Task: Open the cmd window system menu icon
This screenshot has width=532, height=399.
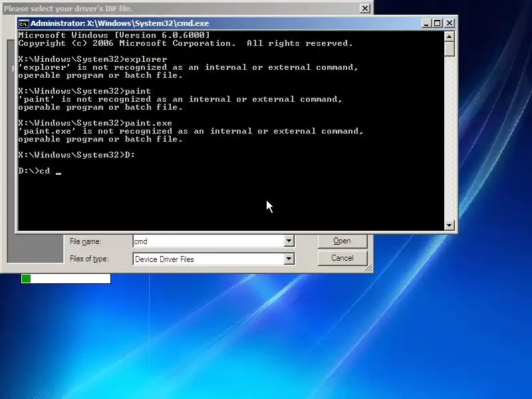Action: (x=23, y=23)
